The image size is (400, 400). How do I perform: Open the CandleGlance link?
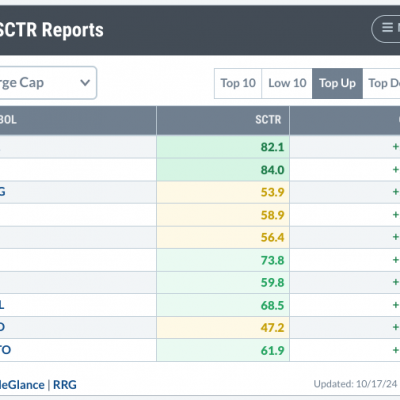click(x=22, y=385)
